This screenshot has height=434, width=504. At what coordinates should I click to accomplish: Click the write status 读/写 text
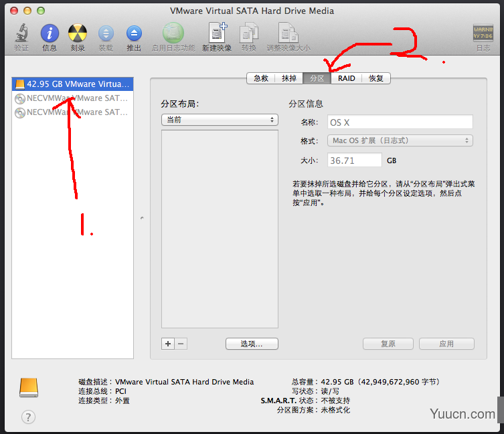[x=330, y=391]
